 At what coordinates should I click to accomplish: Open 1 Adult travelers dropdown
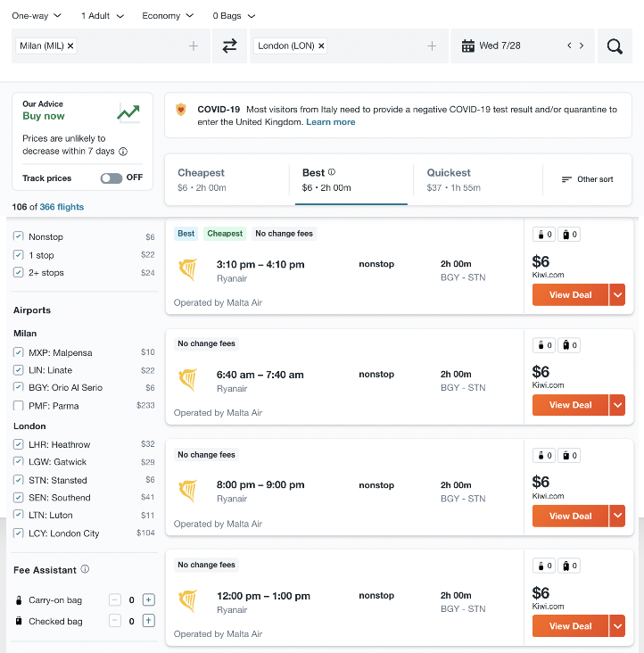point(103,16)
